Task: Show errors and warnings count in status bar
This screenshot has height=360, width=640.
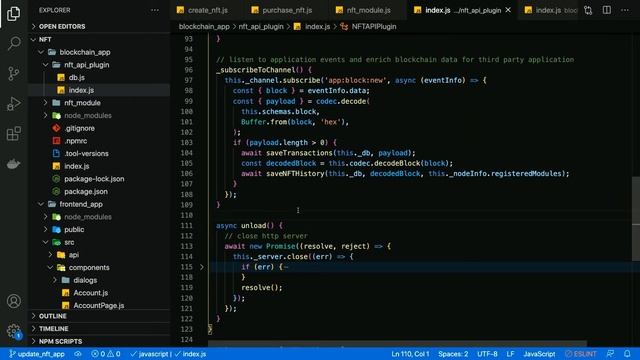Action: (106, 354)
